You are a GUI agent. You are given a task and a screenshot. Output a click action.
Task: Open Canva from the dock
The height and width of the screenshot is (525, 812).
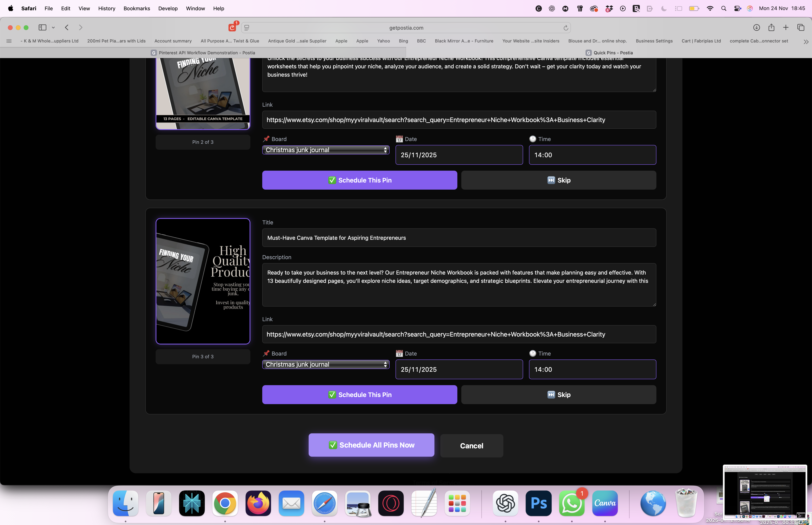605,503
